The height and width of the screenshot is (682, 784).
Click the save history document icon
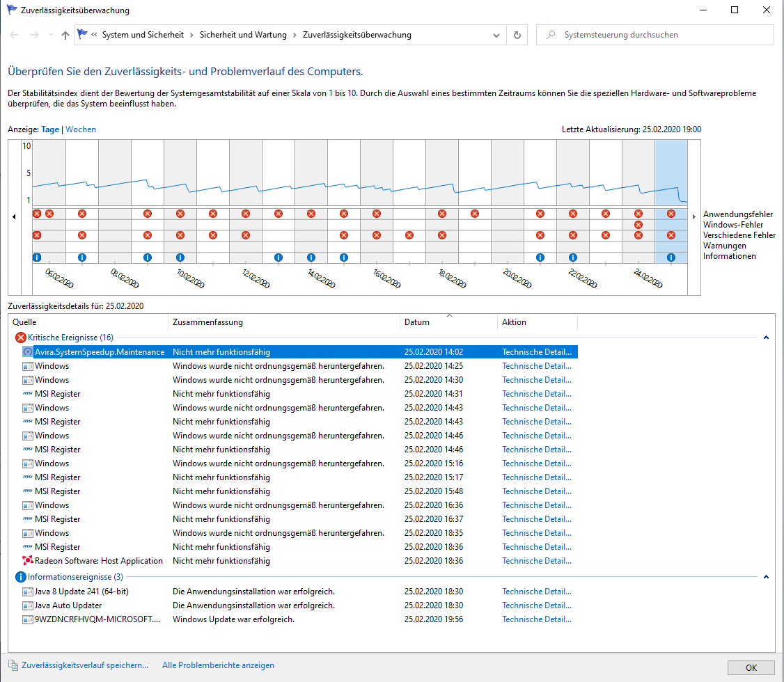[13, 665]
